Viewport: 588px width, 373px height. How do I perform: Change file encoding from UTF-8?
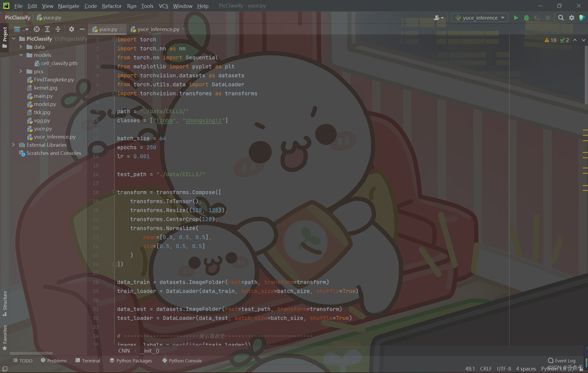click(x=504, y=369)
